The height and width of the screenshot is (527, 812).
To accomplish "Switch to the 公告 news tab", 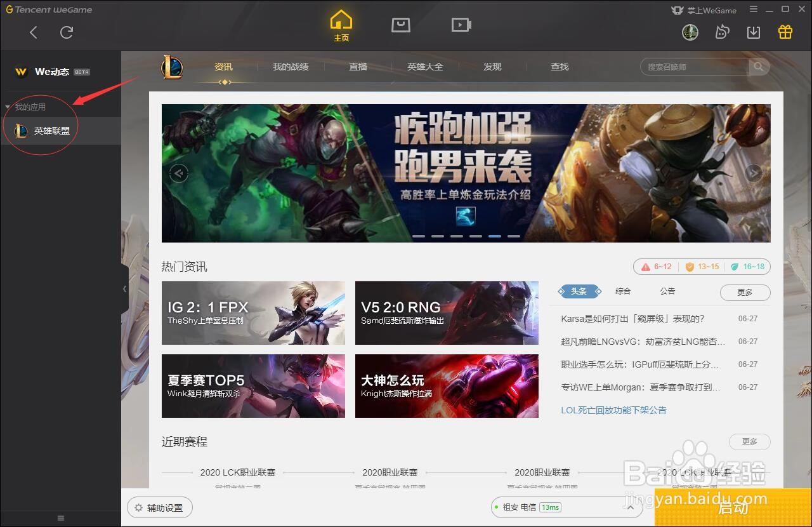I will pos(667,291).
